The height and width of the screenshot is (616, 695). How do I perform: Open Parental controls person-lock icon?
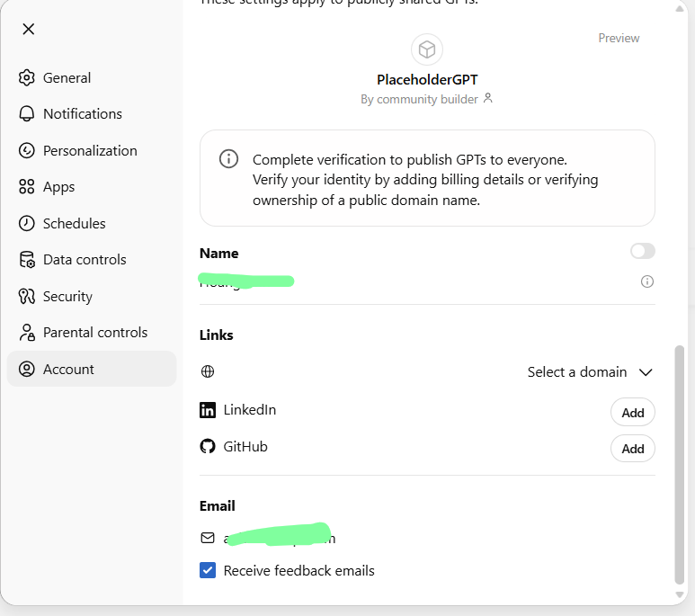pyautogui.click(x=27, y=333)
